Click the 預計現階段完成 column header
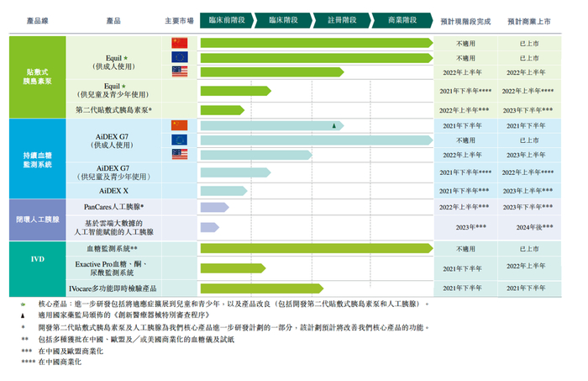 (x=465, y=22)
